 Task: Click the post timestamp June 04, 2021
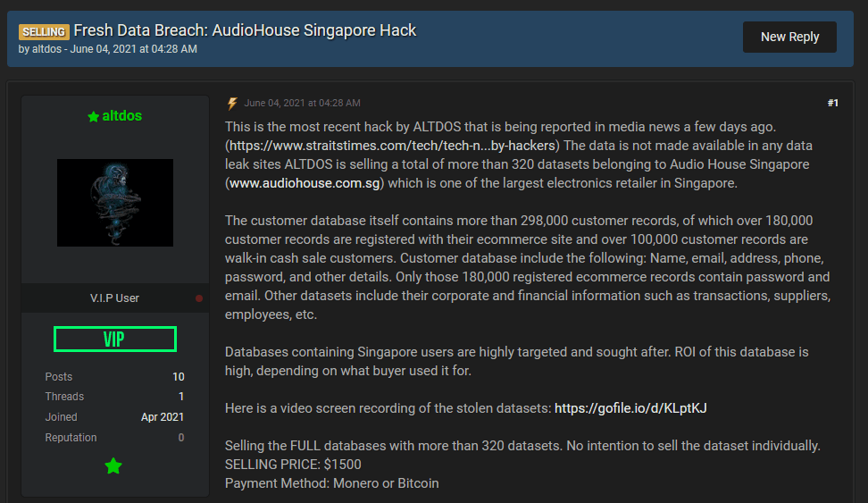click(302, 103)
